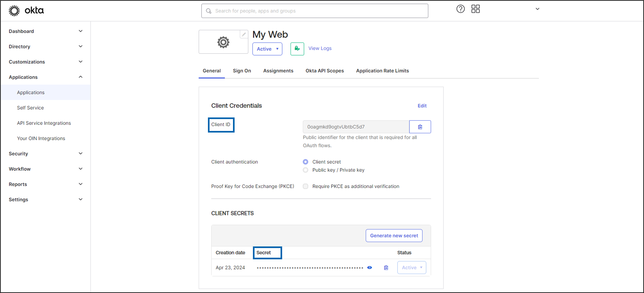Viewport: 644px width, 293px height.
Task: Go to Self Service
Action: click(x=31, y=108)
